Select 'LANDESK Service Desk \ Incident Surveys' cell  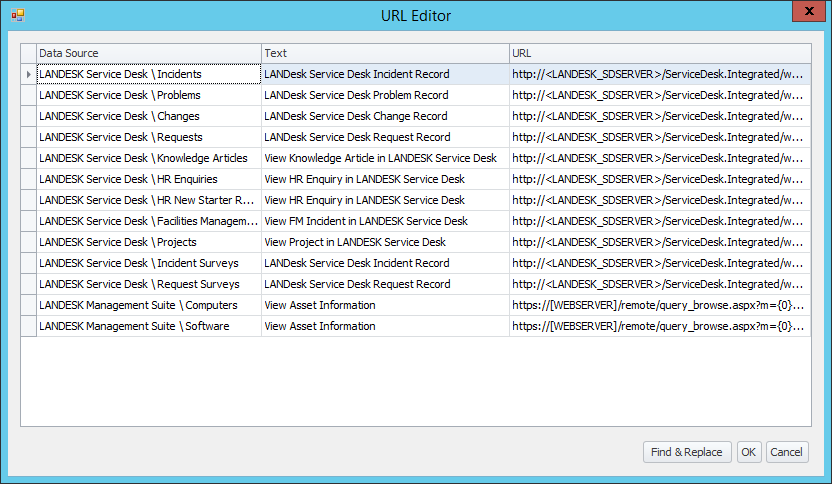point(149,263)
